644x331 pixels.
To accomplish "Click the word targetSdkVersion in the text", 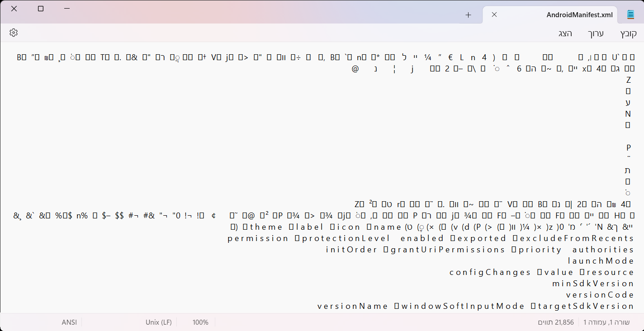I will 586,306.
